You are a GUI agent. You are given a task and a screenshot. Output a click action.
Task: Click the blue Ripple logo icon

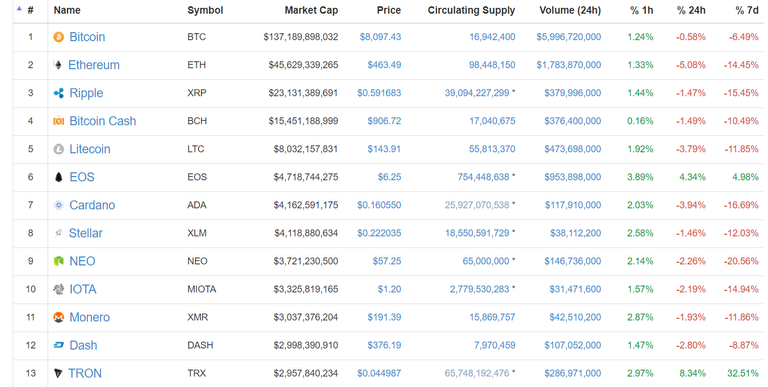[x=58, y=93]
